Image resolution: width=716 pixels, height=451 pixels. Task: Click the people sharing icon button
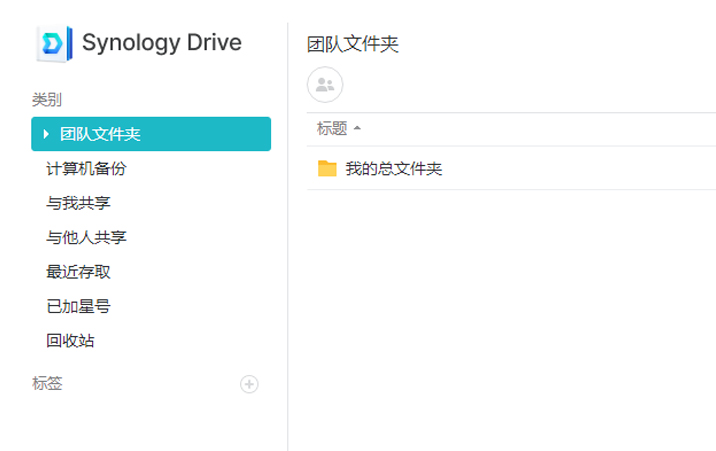(325, 85)
